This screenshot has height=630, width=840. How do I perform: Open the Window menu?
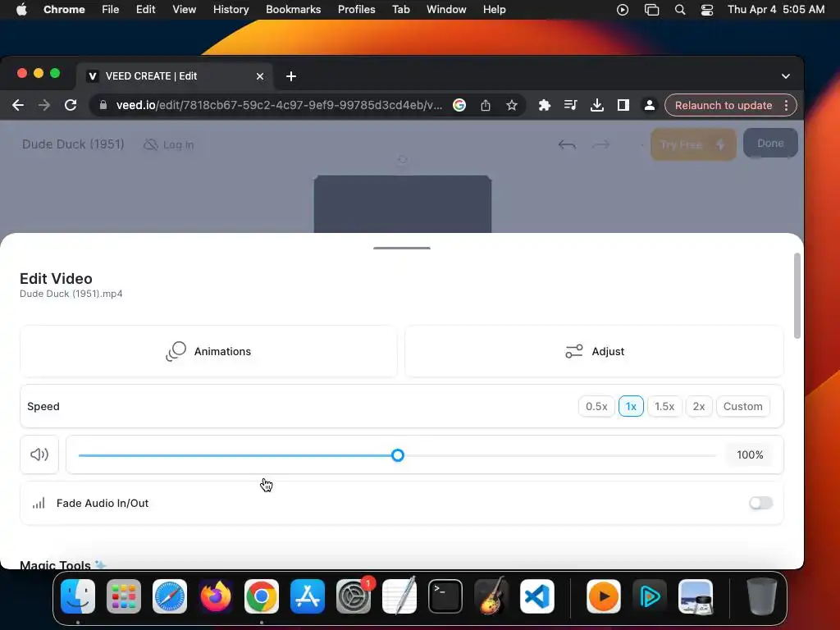pos(446,9)
